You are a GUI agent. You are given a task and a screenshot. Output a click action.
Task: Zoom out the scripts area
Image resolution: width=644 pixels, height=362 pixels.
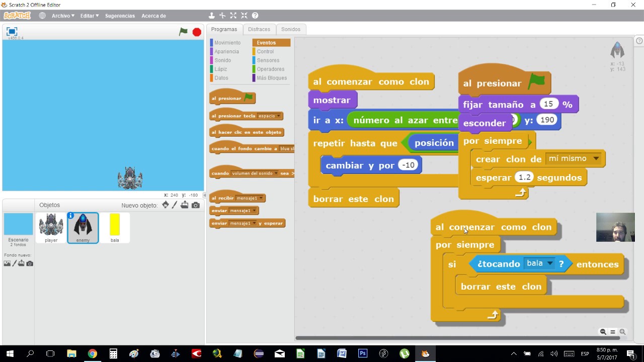603,332
